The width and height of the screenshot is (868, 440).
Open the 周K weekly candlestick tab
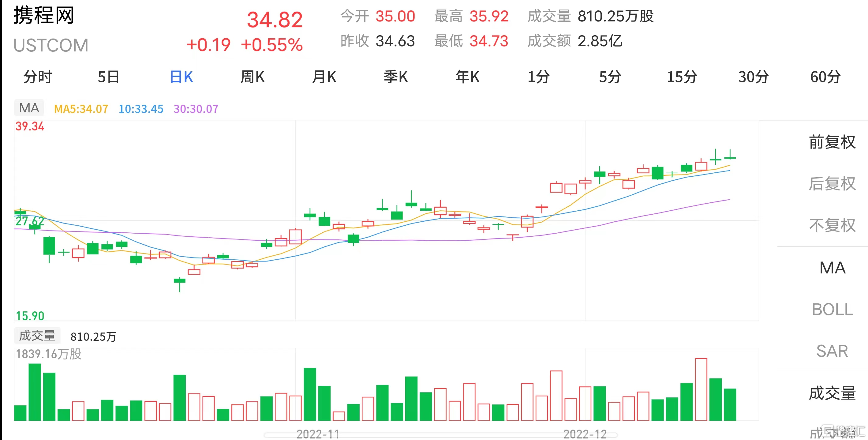pyautogui.click(x=253, y=77)
